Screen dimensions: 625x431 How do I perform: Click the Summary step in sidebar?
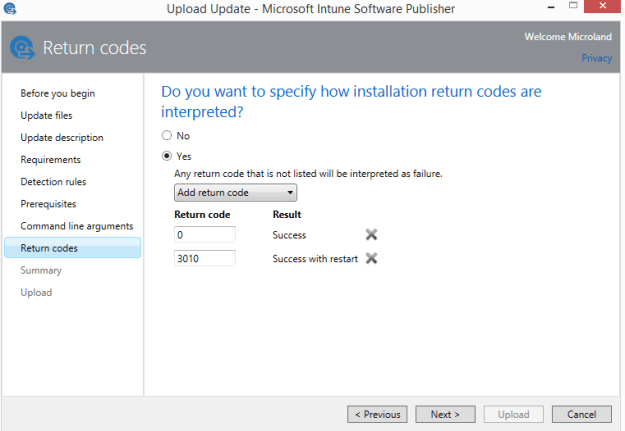coord(41,270)
